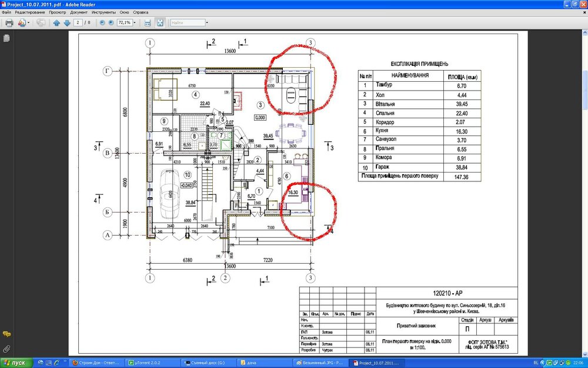Click the RL language indicator in tray

coord(536,363)
